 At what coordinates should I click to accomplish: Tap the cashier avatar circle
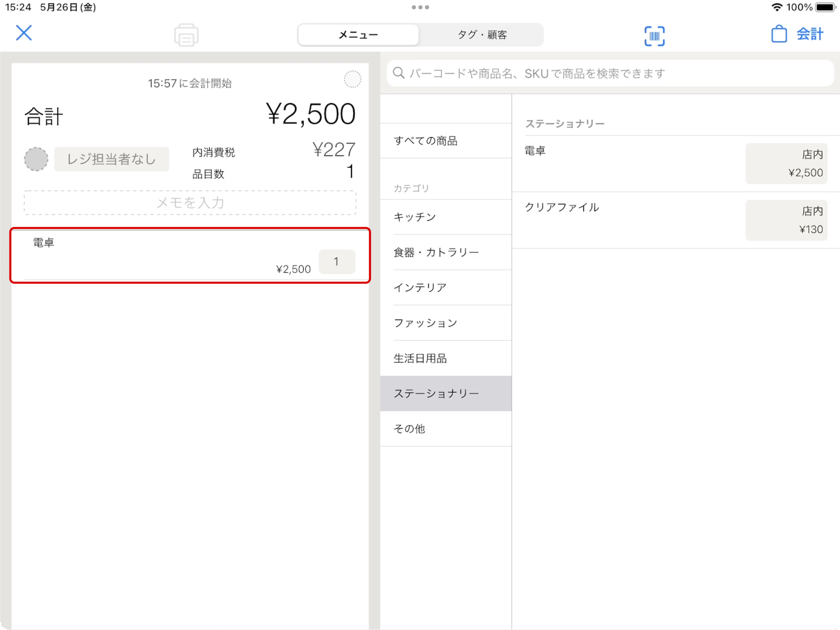pyautogui.click(x=36, y=159)
